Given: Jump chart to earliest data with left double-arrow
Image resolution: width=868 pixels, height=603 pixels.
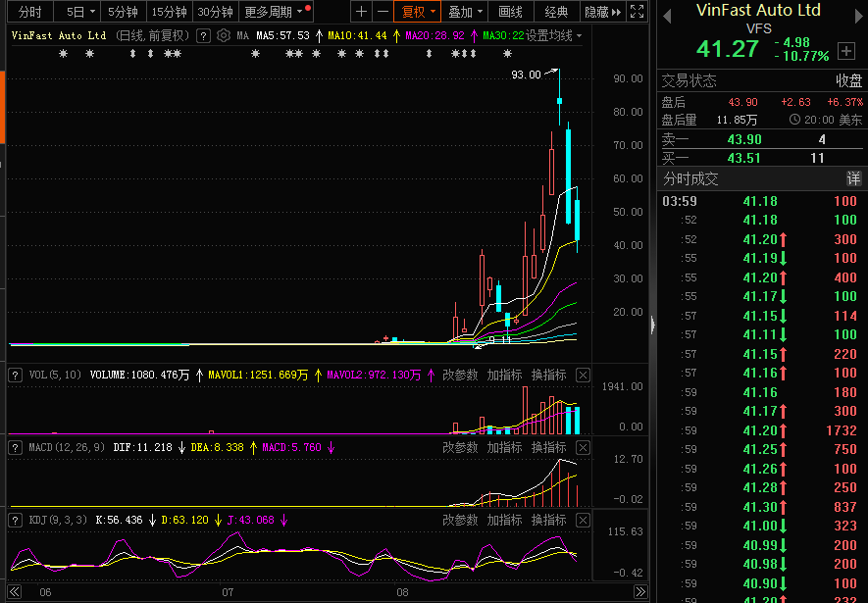Looking at the screenshot, I should coord(14,592).
